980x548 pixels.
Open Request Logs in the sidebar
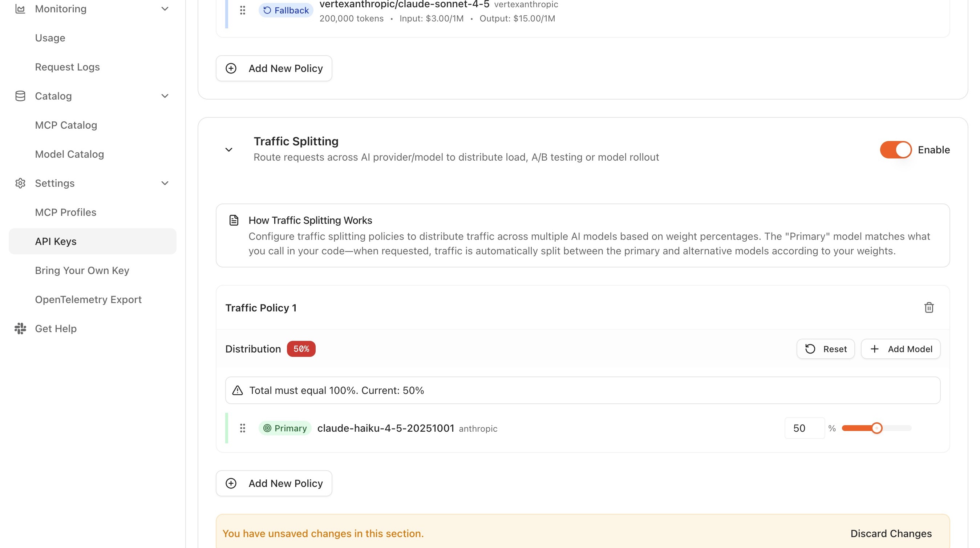pyautogui.click(x=67, y=67)
